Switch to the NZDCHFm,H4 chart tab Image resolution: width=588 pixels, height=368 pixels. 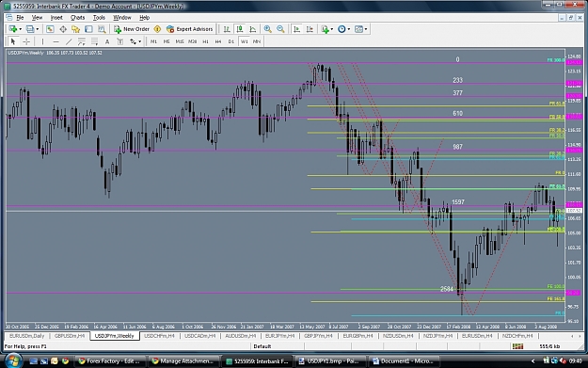(517, 336)
